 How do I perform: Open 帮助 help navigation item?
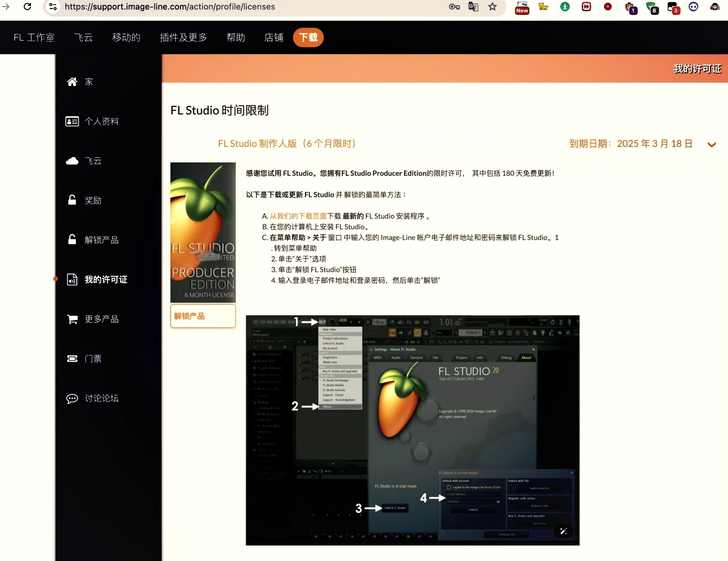pyautogui.click(x=236, y=37)
